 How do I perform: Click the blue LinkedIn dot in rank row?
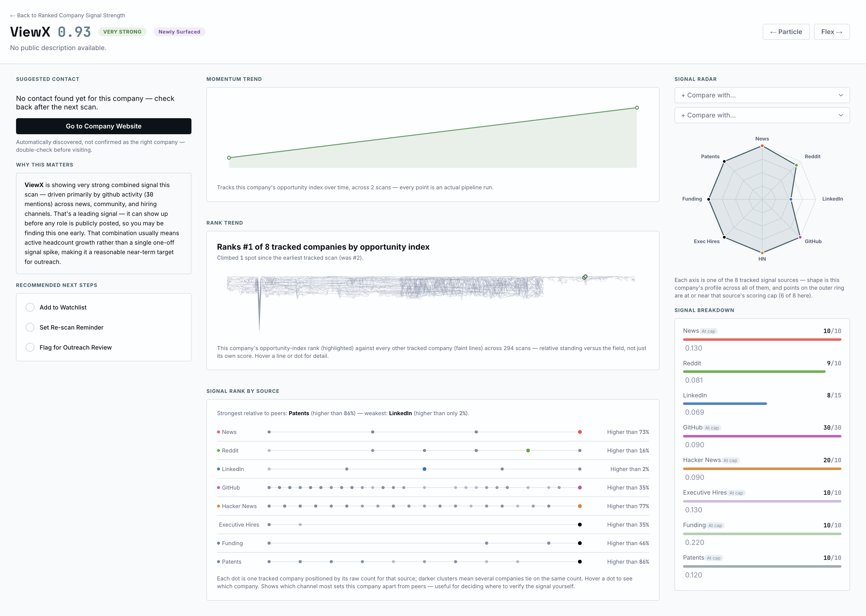[424, 469]
